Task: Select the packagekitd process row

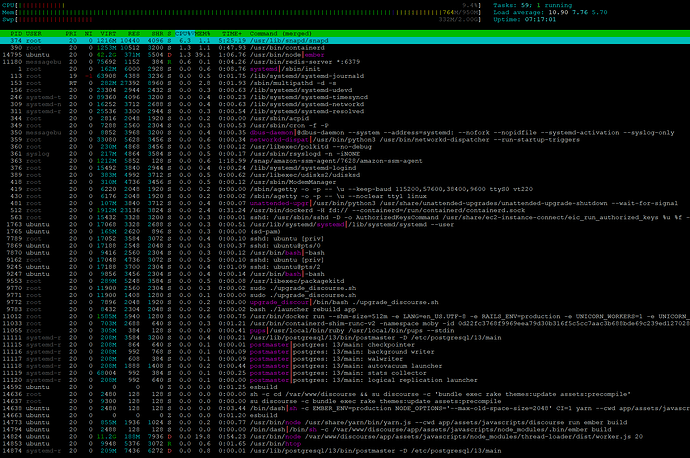Action: 345,281
